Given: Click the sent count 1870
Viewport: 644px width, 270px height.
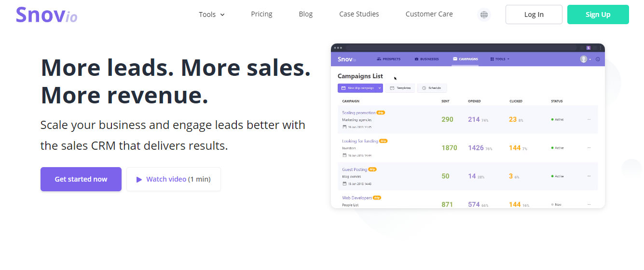Looking at the screenshot, I should coord(449,148).
